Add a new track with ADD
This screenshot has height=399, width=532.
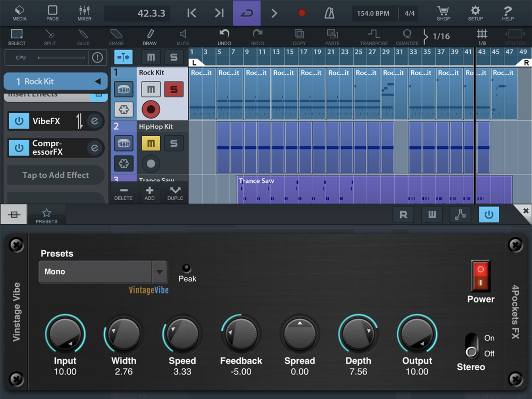[149, 194]
